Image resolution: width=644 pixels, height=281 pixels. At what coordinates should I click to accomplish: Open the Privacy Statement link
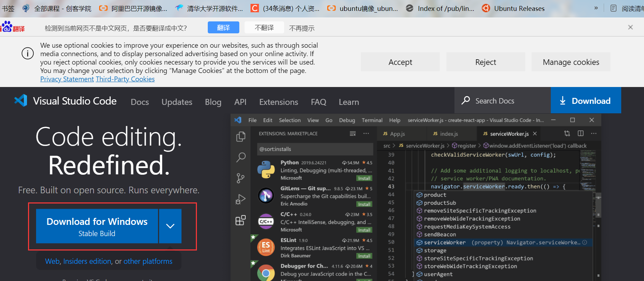(x=67, y=79)
